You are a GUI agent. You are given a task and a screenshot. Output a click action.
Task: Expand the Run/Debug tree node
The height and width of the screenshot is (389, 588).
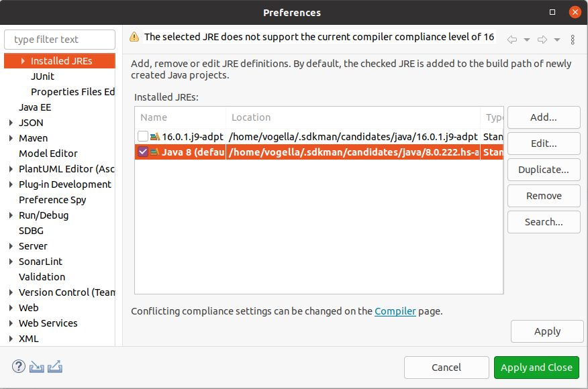pyautogui.click(x=11, y=215)
